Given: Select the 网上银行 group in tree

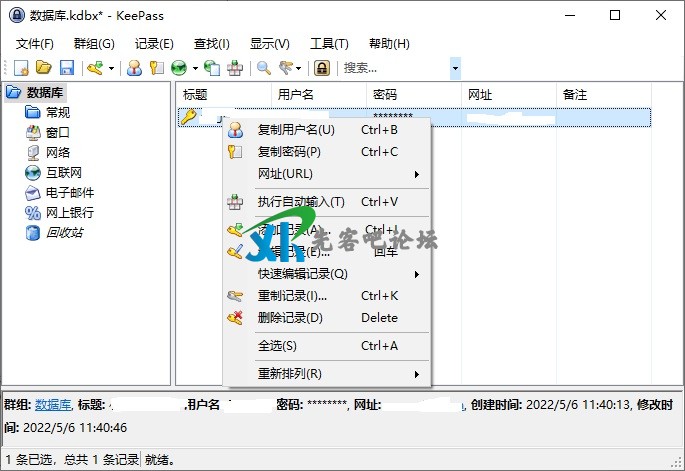Looking at the screenshot, I should 70,213.
